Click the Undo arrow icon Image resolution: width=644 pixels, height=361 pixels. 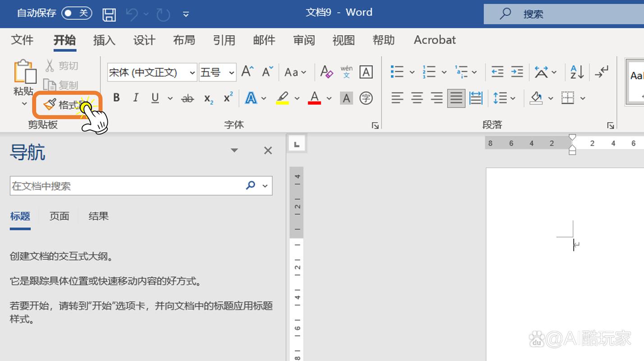tap(132, 14)
